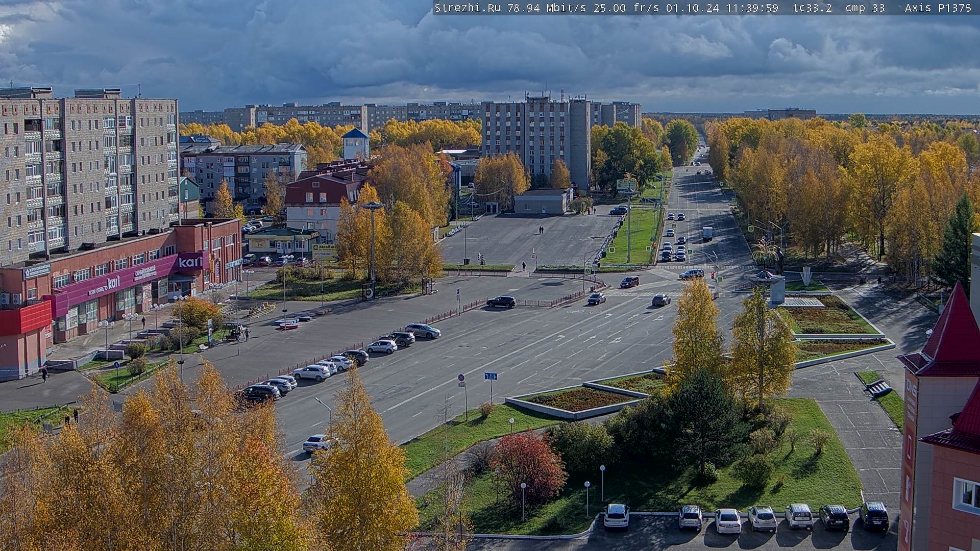This screenshot has width=980, height=551.
Task: Select the "78.94 Mbit/s" bitrate readout
Action: [547, 8]
